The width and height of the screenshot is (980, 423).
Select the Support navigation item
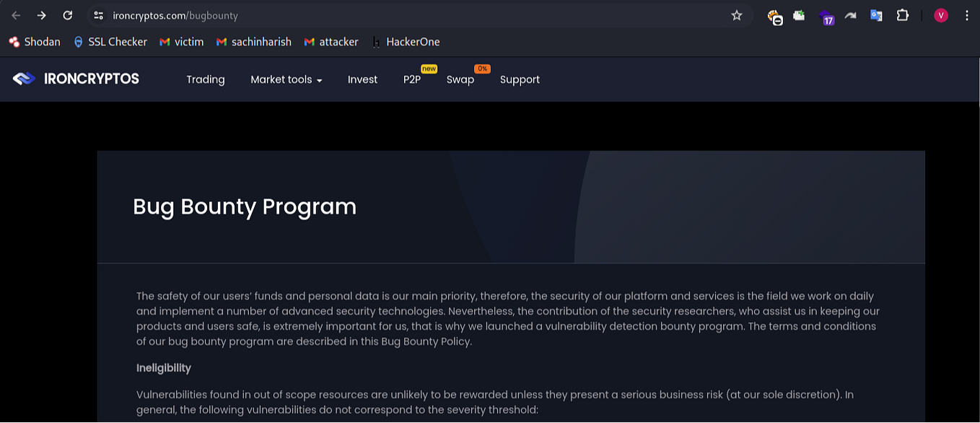coord(520,79)
